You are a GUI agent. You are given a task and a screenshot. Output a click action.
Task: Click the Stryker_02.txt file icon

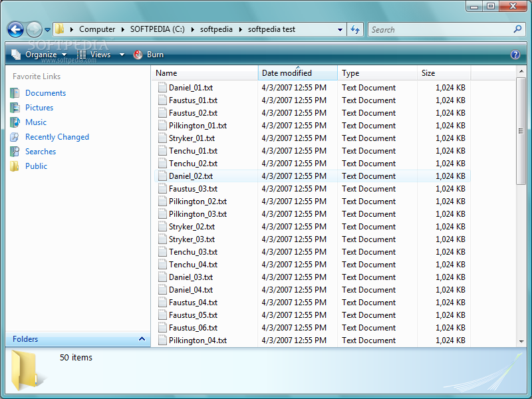(162, 227)
